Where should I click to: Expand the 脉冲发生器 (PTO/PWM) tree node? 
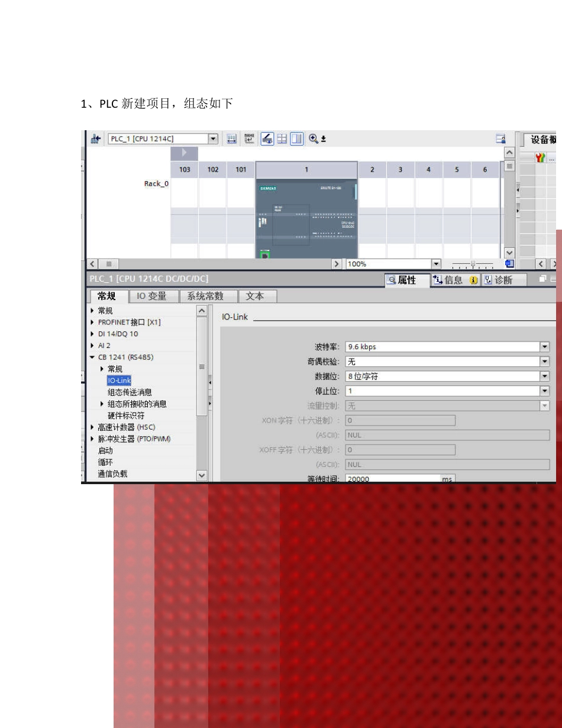click(92, 439)
